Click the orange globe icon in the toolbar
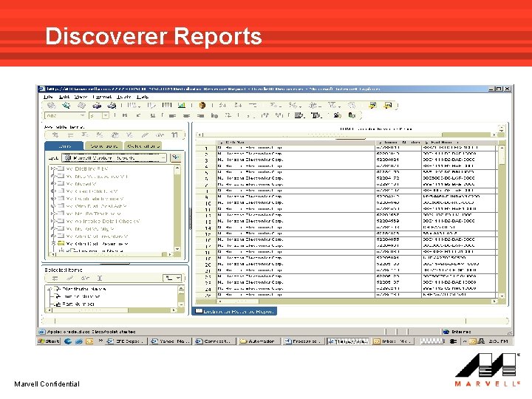Screen dimensions: 532x399 point(202,105)
